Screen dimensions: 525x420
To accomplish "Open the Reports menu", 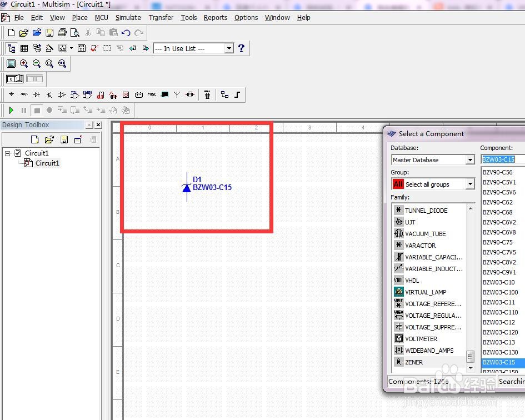I will [216, 17].
